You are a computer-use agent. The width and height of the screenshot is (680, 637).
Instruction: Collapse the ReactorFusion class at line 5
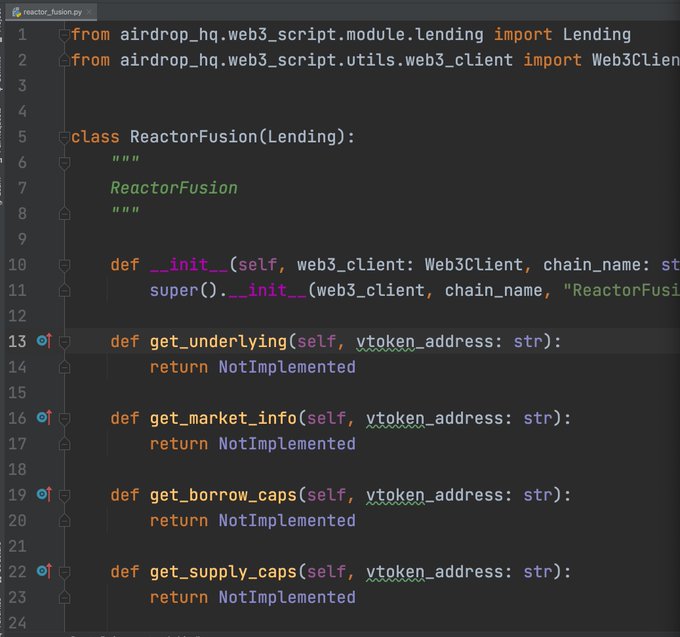[64, 137]
